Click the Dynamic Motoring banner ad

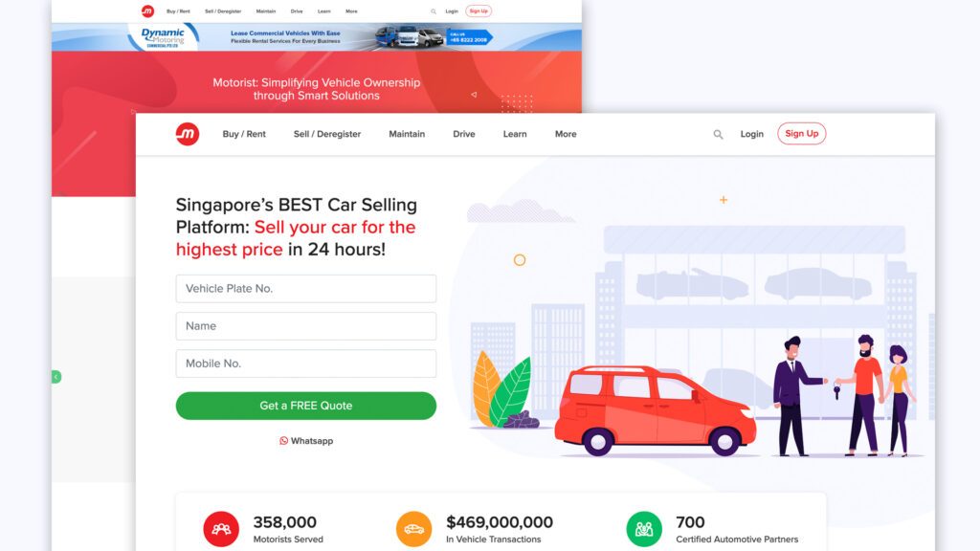(x=316, y=37)
